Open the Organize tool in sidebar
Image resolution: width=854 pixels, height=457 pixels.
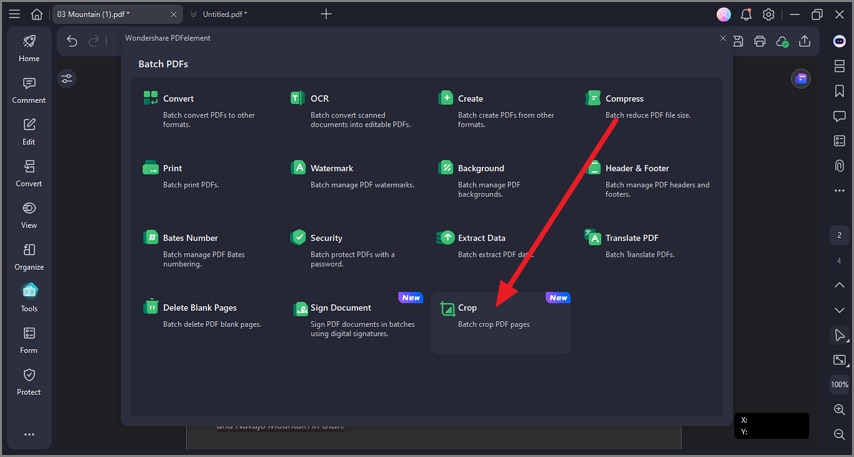[x=29, y=257]
